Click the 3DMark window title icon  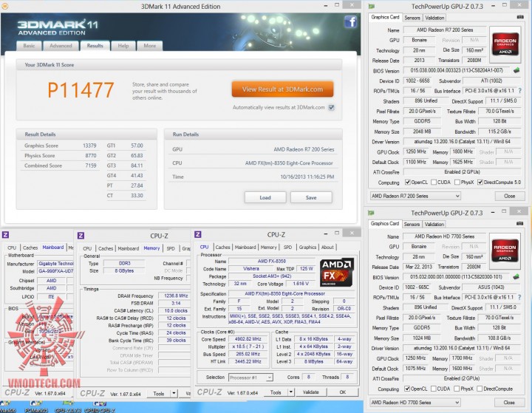tap(4, 6)
